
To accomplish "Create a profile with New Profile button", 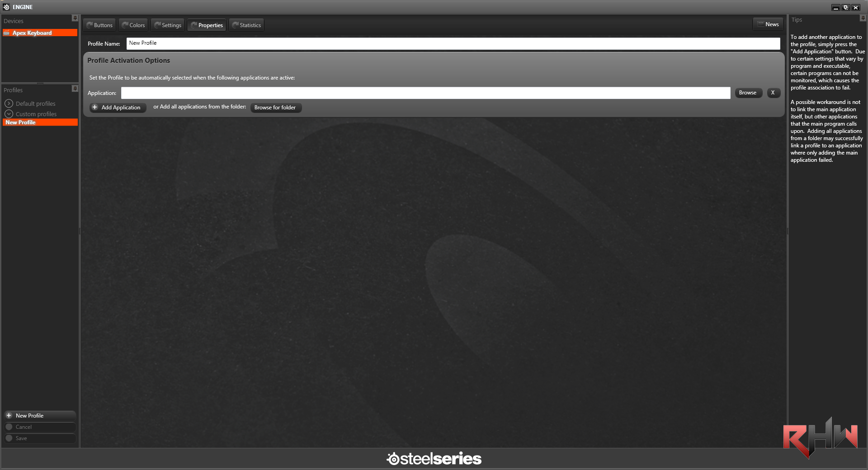I will click(x=40, y=415).
